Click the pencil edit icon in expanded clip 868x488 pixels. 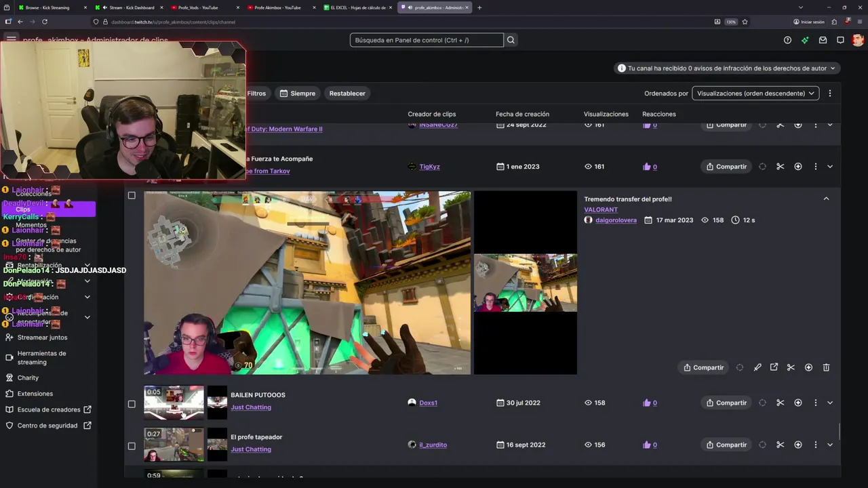(757, 367)
